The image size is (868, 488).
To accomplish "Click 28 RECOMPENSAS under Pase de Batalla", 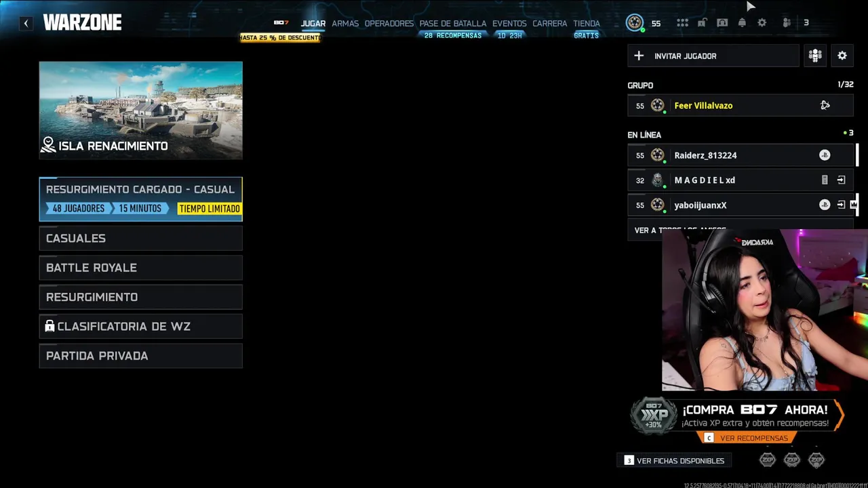I will pyautogui.click(x=453, y=35).
